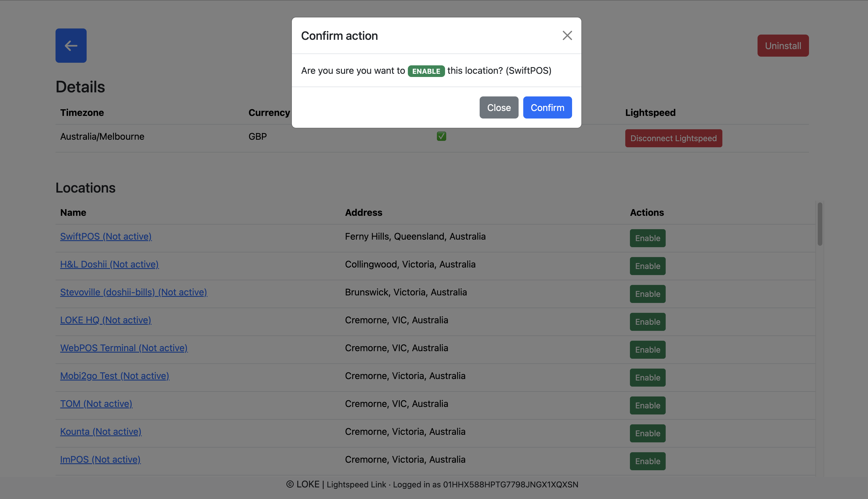The width and height of the screenshot is (868, 499).
Task: Click the Uninstall button
Action: [783, 46]
